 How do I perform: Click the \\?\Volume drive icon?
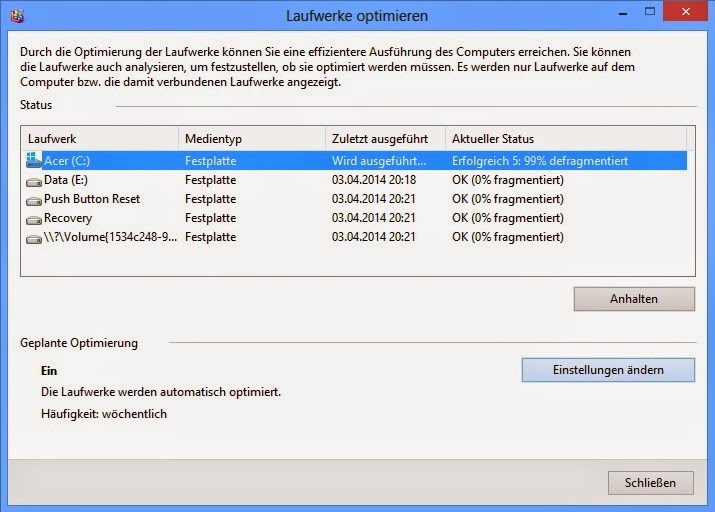coord(35,237)
